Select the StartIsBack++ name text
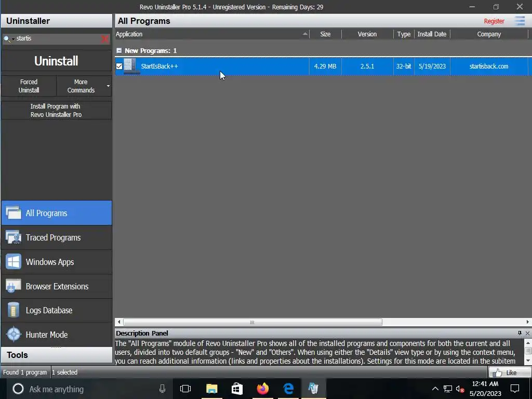Image resolution: width=532 pixels, height=399 pixels. pos(159,66)
